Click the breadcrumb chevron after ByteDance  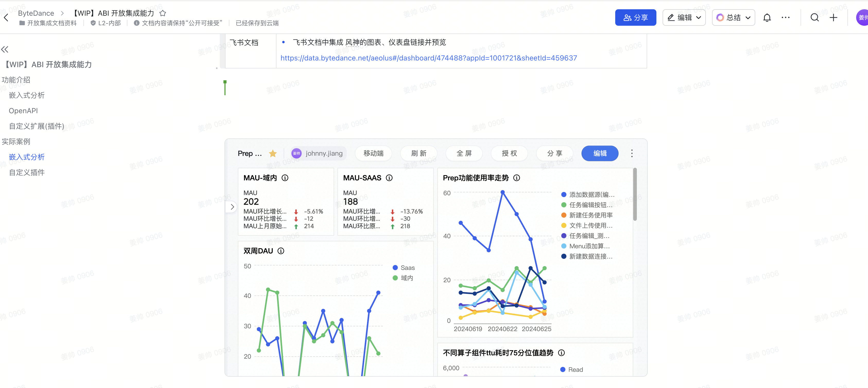[62, 13]
